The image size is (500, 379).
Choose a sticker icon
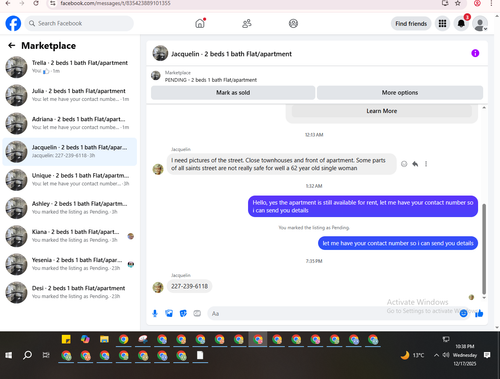183,313
